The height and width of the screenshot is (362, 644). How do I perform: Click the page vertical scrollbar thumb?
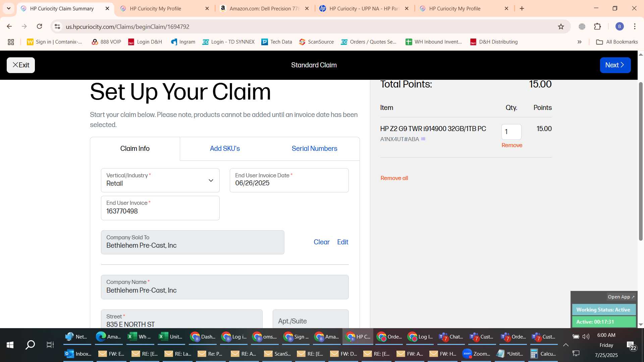(x=641, y=161)
